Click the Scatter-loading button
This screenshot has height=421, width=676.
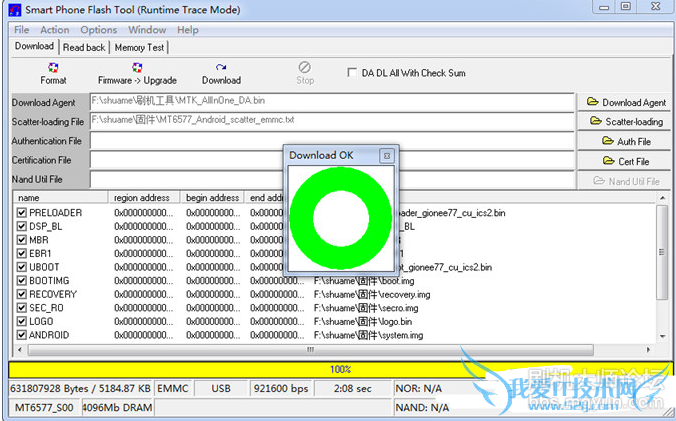click(x=624, y=122)
